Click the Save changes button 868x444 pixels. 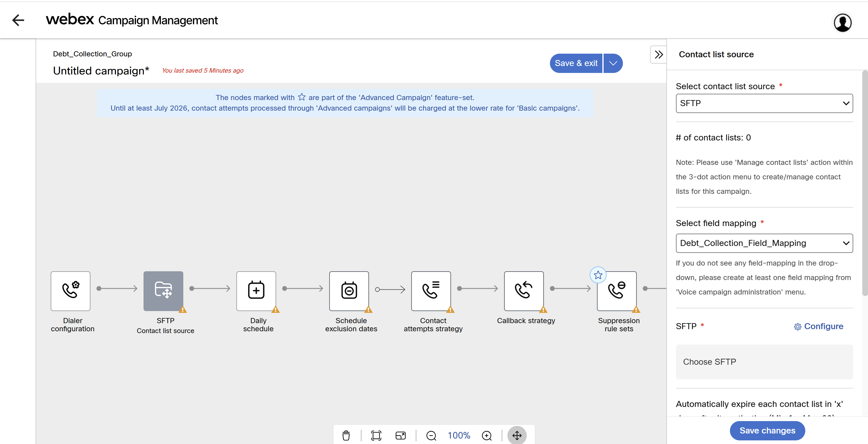tap(767, 430)
